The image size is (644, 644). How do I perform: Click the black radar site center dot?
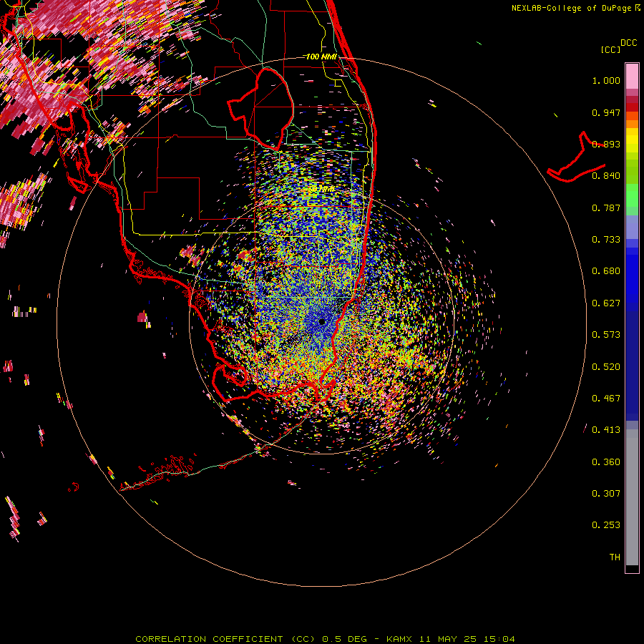(x=322, y=322)
